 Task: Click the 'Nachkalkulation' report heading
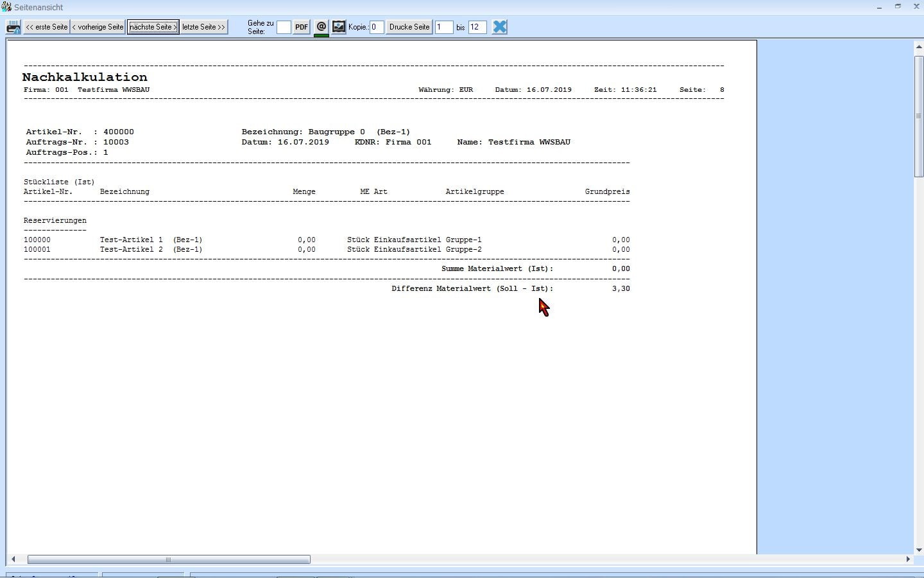pos(85,77)
